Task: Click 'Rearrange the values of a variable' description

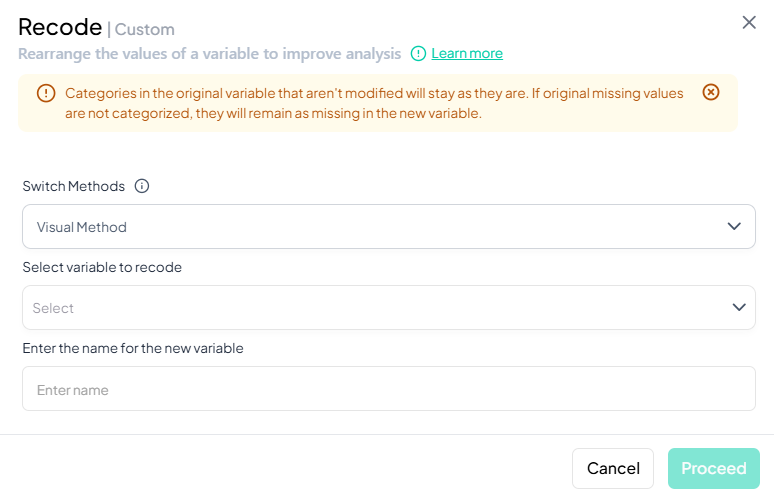Action: coord(209,53)
